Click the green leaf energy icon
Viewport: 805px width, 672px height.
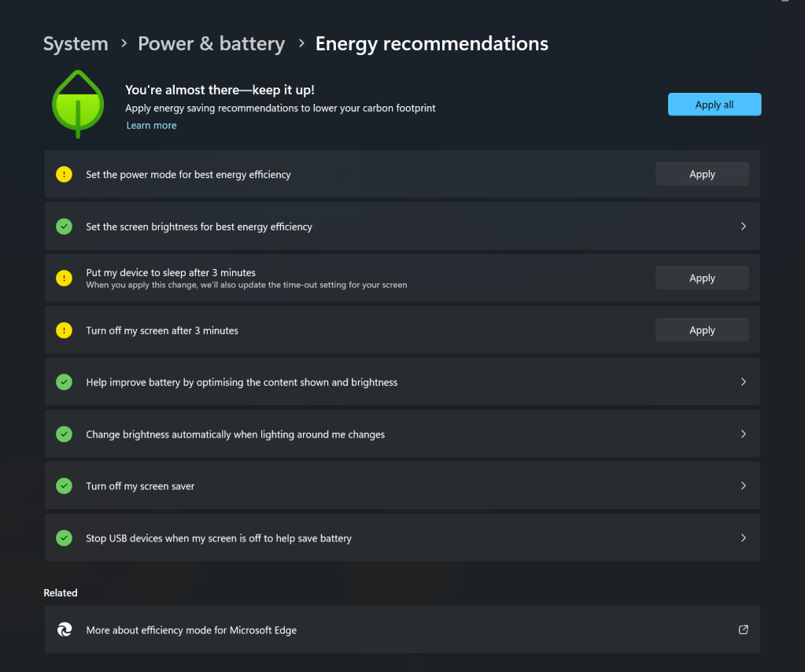[x=78, y=104]
